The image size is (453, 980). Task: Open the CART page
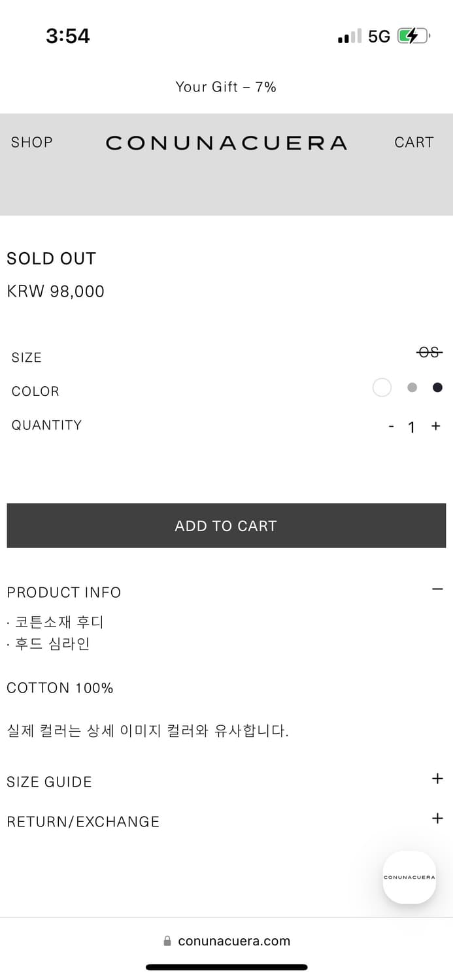414,142
